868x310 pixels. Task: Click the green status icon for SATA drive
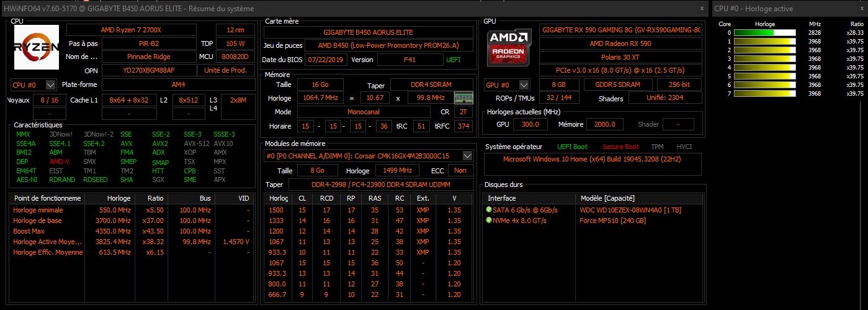(x=489, y=210)
